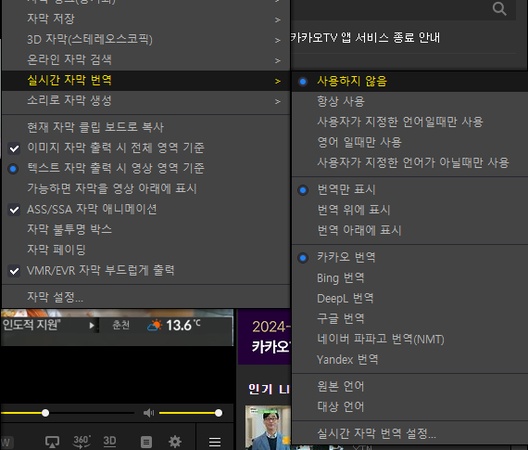Choose 항상 사용 translation mode
This screenshot has height=450, width=528.
(410, 101)
